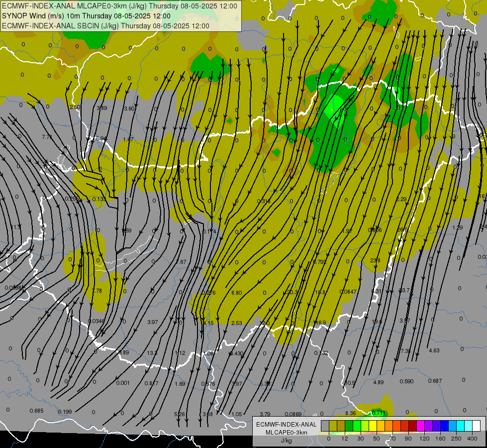Click the map value 2.29
The height and width of the screenshot is (448, 487).
click(401, 199)
